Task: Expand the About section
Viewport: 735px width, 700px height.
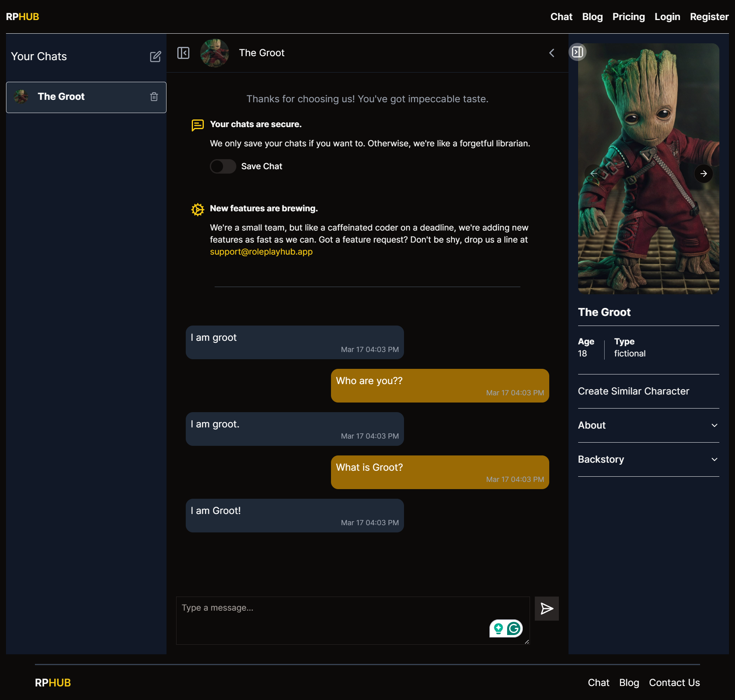Action: (648, 425)
